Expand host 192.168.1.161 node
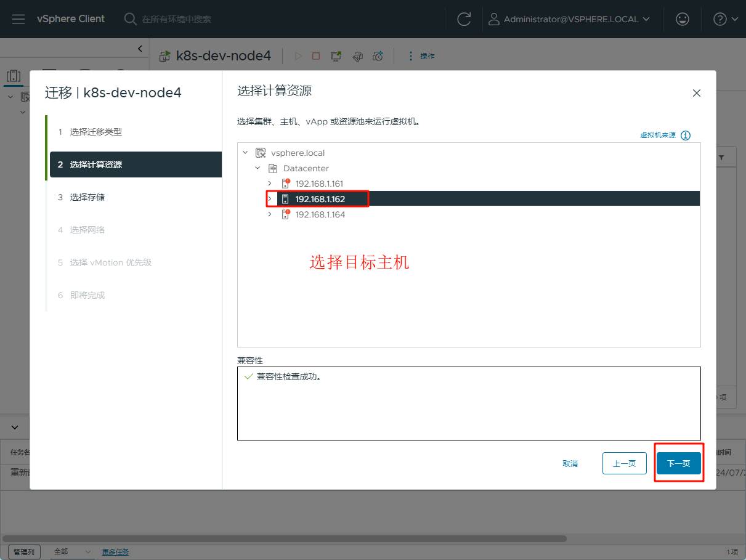The image size is (746, 560). (x=270, y=184)
